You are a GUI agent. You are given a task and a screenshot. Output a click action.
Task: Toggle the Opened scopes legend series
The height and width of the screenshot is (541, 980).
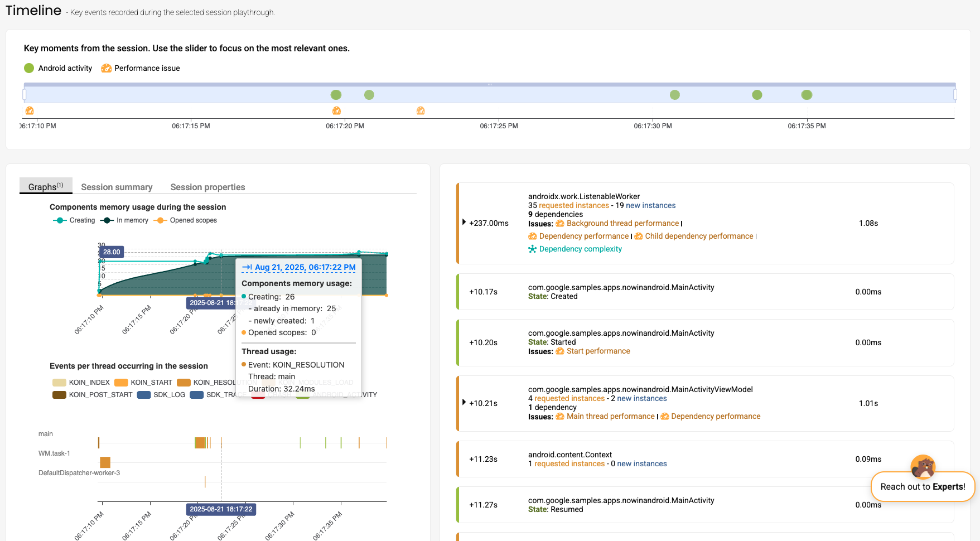pyautogui.click(x=185, y=220)
